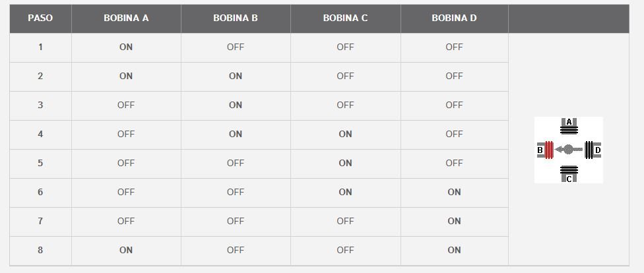
Task: Click the ON cell for Bobina A in step 1
Action: pos(126,47)
